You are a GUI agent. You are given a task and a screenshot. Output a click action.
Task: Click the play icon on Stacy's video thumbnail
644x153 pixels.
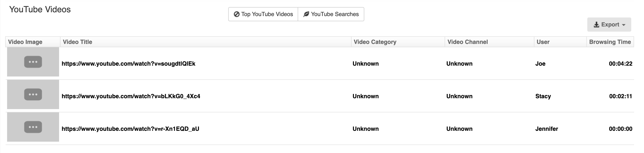(33, 94)
